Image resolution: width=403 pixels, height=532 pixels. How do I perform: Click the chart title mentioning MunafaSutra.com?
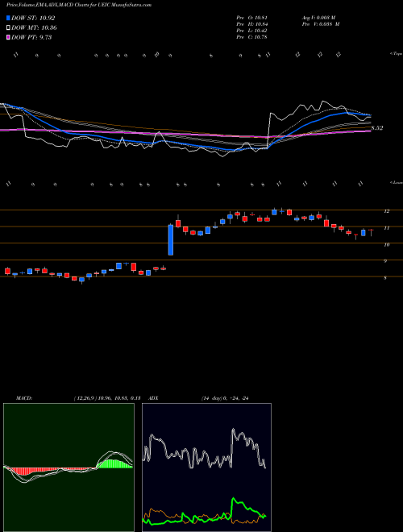[x=79, y=5]
